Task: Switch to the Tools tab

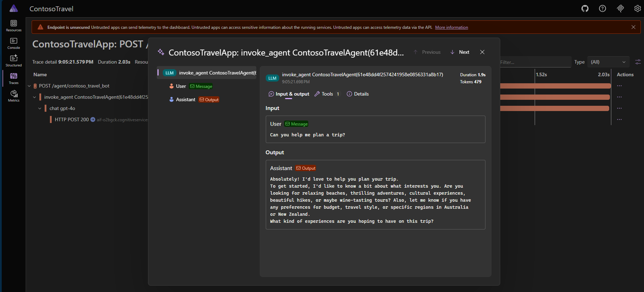Action: pos(327,94)
